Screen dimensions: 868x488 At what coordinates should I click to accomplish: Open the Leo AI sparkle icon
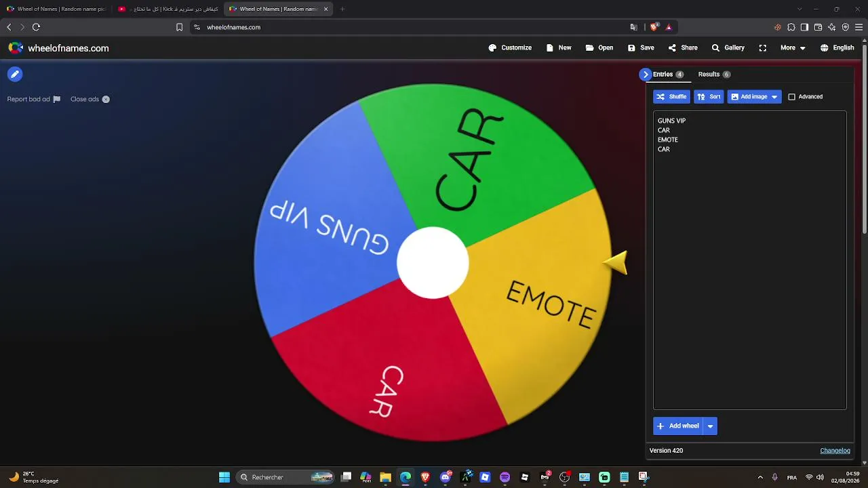831,27
